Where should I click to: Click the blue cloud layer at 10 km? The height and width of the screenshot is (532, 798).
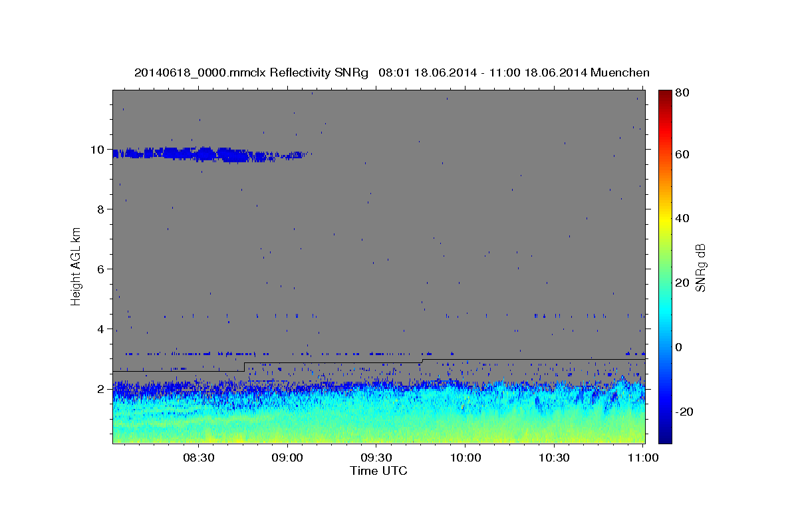pyautogui.click(x=209, y=154)
